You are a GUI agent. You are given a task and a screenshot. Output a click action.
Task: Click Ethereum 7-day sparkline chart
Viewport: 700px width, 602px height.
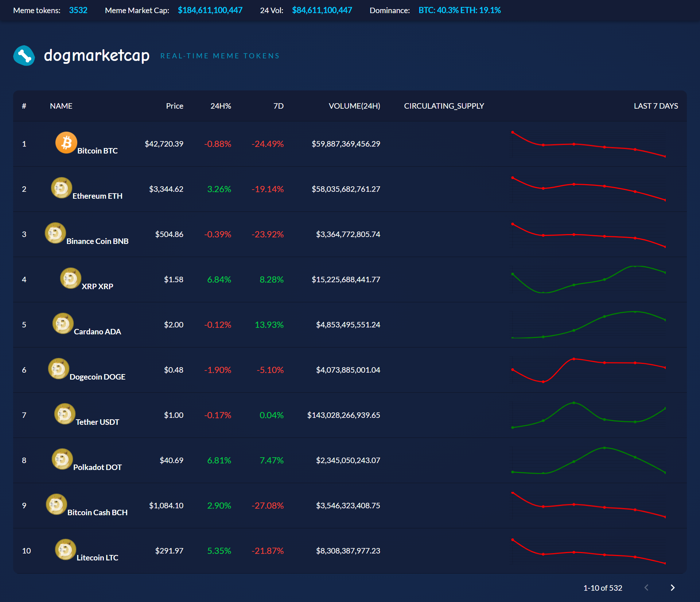(x=589, y=189)
